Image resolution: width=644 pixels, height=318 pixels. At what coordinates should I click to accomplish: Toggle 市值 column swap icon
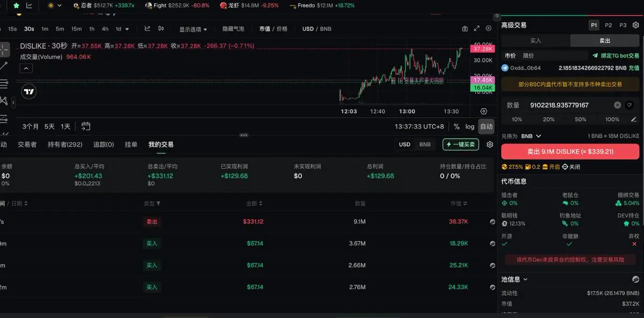465,204
